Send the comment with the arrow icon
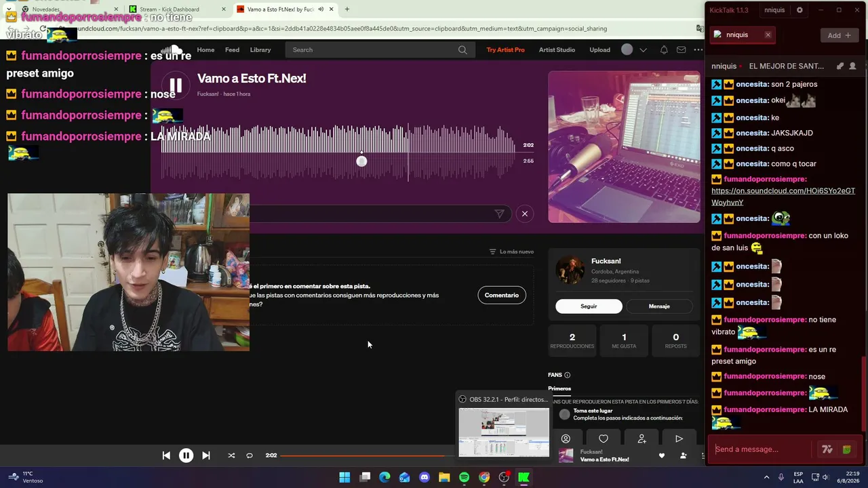This screenshot has height=488, width=868. (x=499, y=213)
